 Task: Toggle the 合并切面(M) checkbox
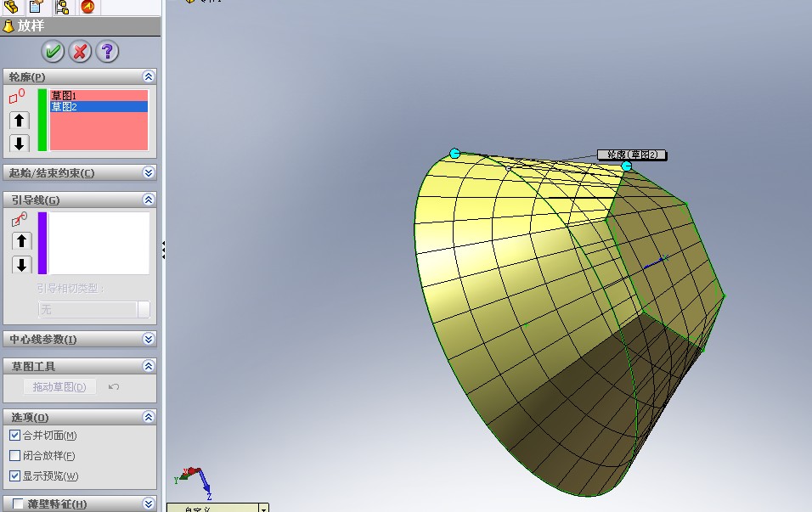coord(15,436)
